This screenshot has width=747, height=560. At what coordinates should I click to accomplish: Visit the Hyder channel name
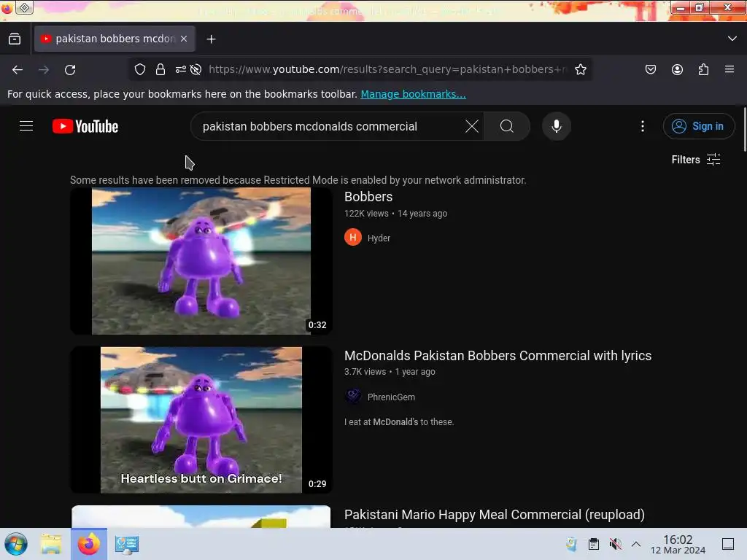[x=379, y=238]
